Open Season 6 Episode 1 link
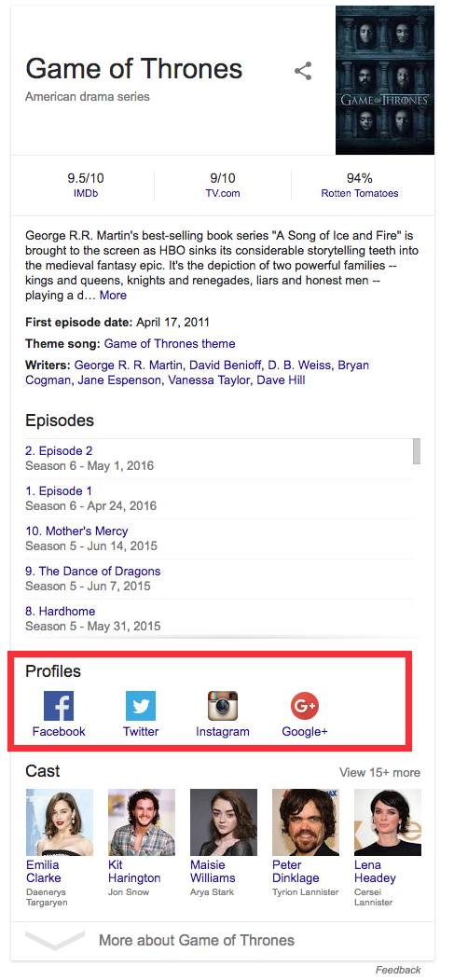 tap(59, 490)
